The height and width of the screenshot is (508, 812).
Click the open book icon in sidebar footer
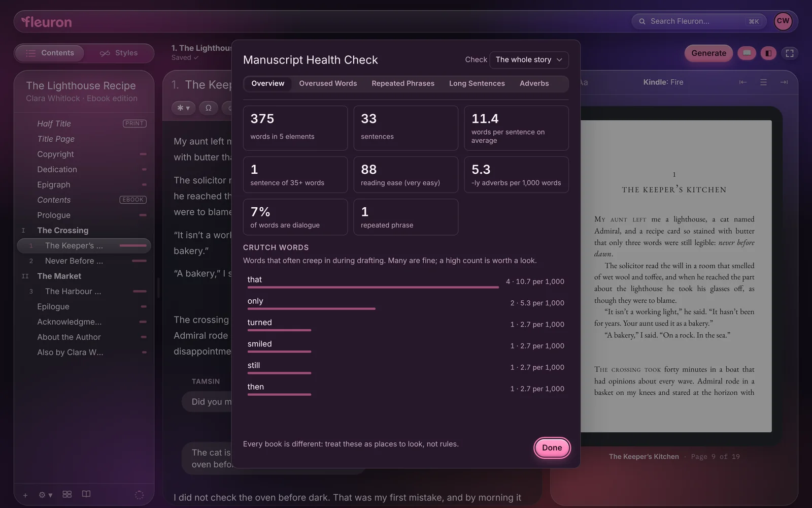[x=86, y=494]
